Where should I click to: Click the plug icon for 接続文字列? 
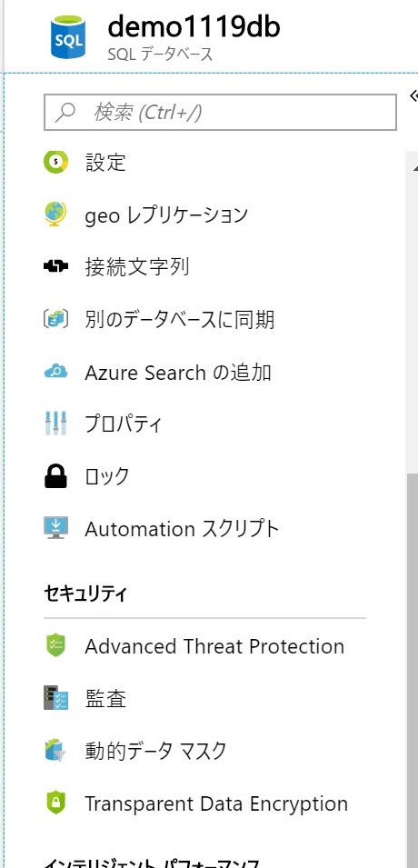[x=55, y=267]
